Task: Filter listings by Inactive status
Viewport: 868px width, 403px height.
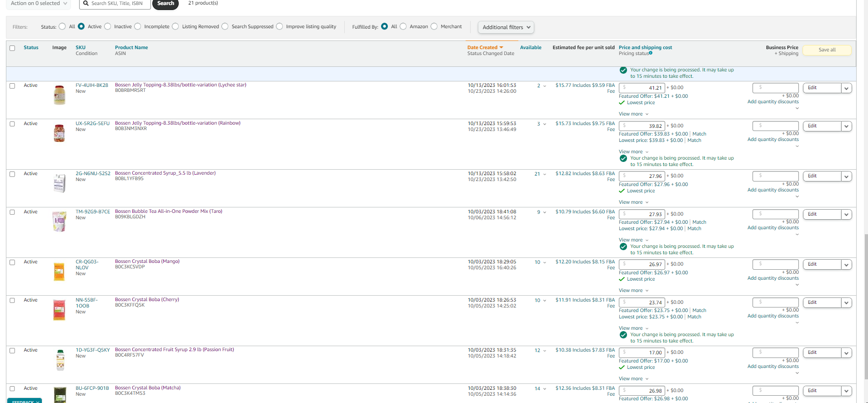Action: pos(108,26)
